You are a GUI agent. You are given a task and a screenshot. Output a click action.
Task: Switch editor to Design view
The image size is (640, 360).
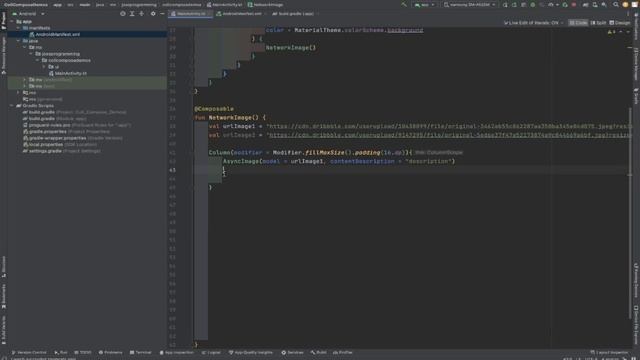coord(620,23)
